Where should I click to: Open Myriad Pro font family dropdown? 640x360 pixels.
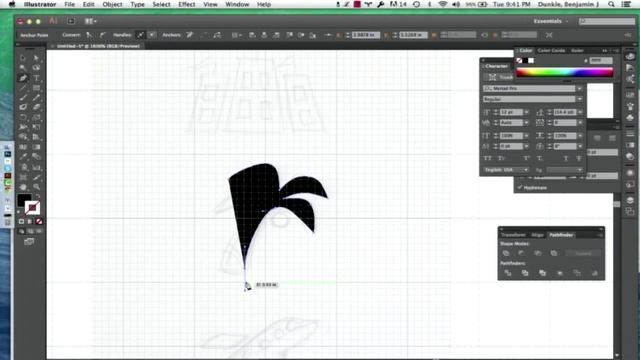pos(580,89)
